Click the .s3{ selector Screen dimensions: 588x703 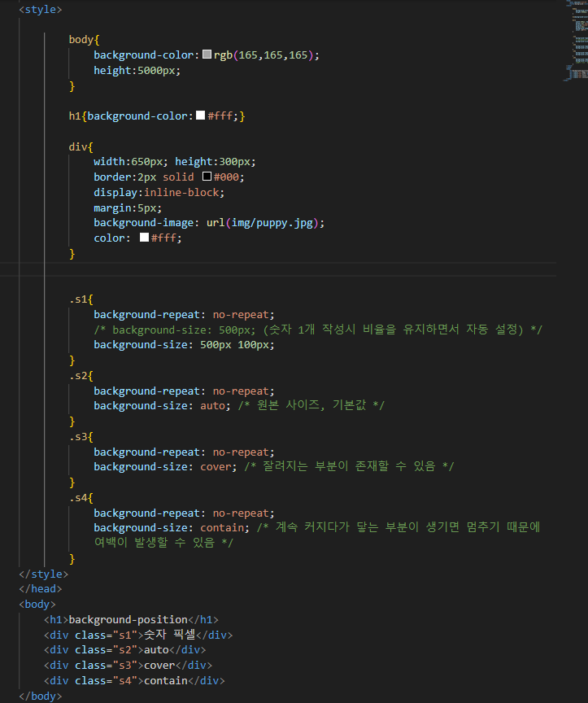tap(81, 437)
